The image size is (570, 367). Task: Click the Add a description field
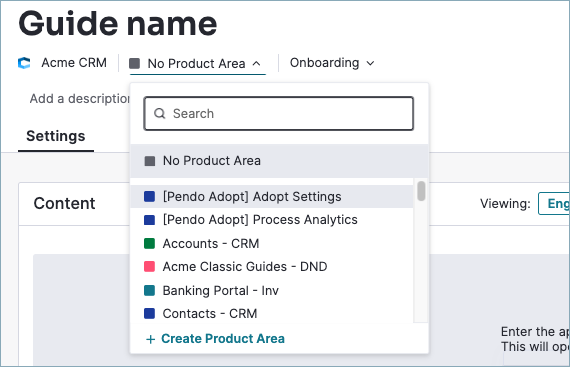coord(80,98)
